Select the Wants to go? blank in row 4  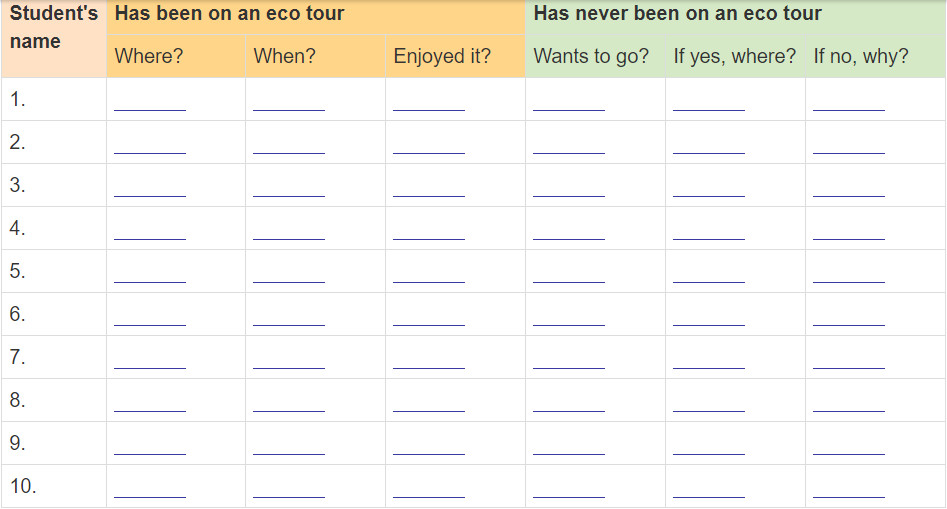pyautogui.click(x=569, y=232)
